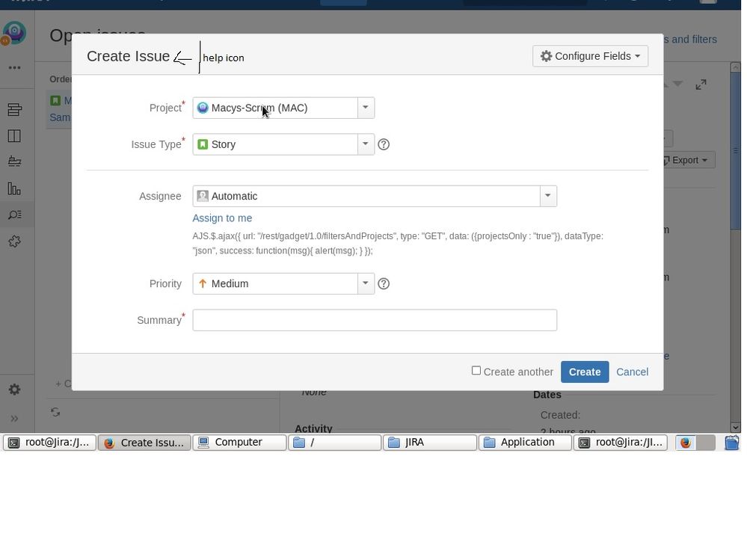View Reports with the bar chart icon
747x560 pixels.
(x=14, y=188)
